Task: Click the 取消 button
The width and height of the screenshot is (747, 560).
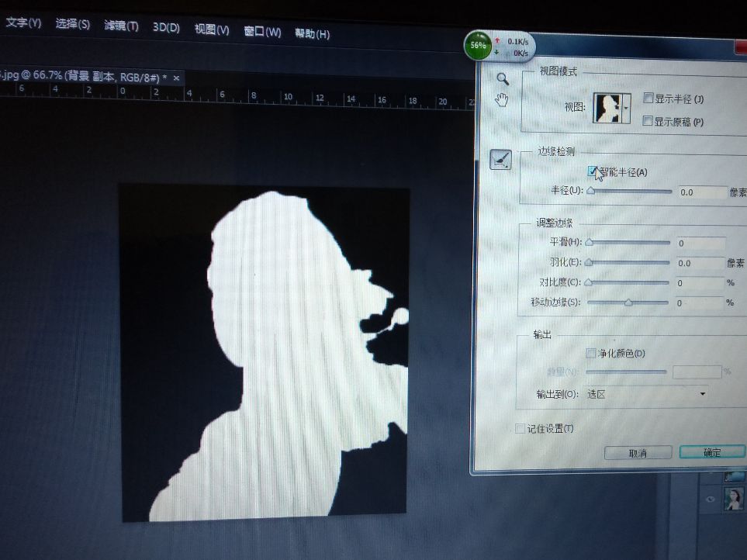Action: click(x=638, y=453)
